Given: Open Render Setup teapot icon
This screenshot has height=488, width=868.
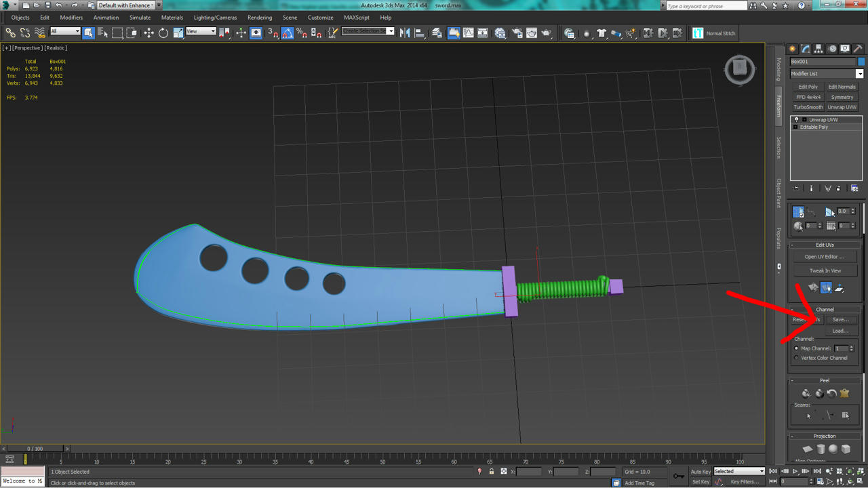Looking at the screenshot, I should coord(517,33).
